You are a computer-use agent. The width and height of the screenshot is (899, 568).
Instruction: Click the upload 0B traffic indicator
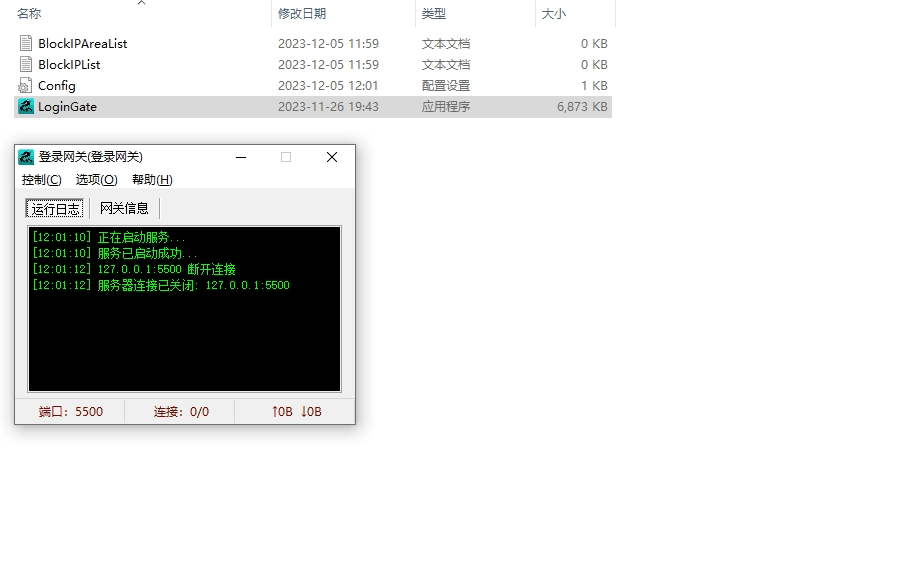pos(282,412)
